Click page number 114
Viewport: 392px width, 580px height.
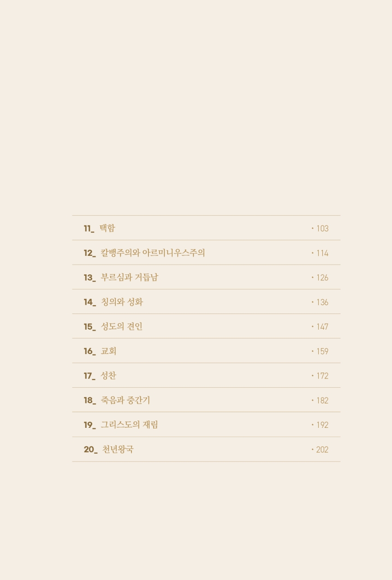[322, 253]
